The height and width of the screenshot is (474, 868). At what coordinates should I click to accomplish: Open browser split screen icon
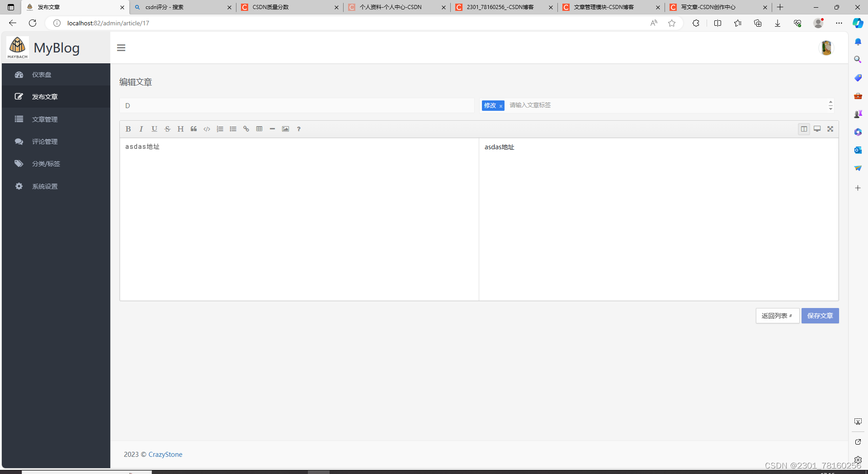[x=717, y=23]
